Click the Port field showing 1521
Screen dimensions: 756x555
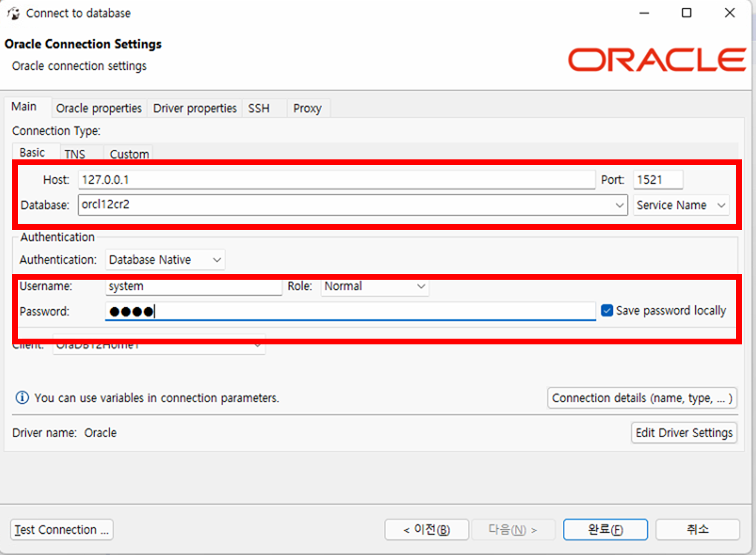(x=658, y=179)
